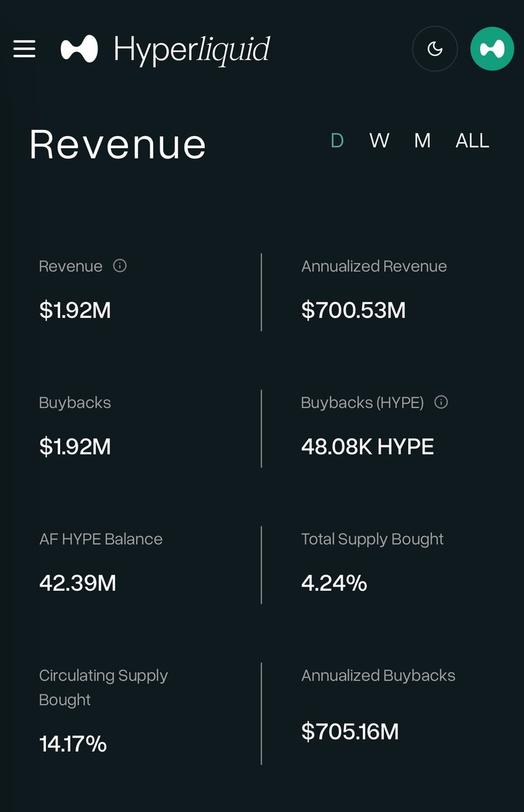Image resolution: width=524 pixels, height=812 pixels.
Task: Click the 14.17% circulating supply value
Action: click(x=73, y=744)
